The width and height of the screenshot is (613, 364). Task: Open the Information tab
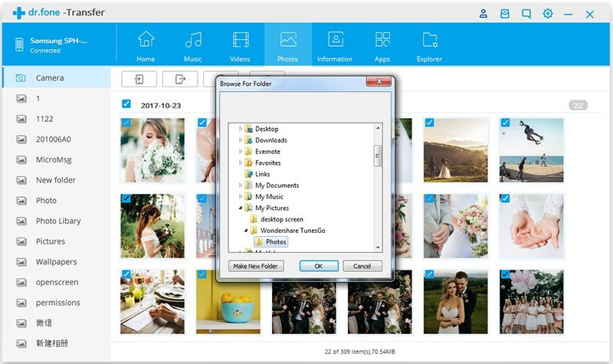(335, 44)
